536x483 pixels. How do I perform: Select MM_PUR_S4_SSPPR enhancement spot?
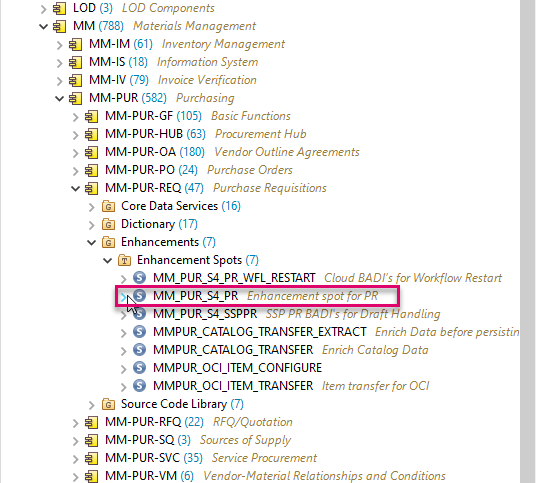[x=205, y=314]
